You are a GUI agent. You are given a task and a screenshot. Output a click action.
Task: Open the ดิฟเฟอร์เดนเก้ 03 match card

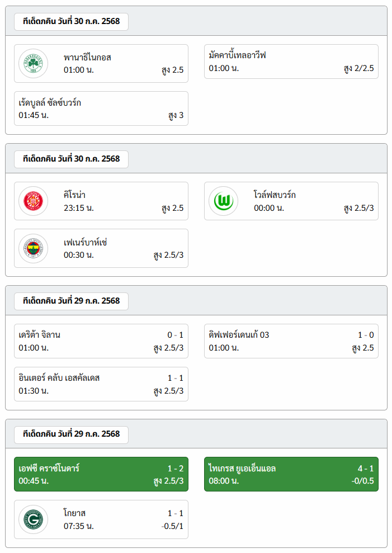[x=291, y=341]
